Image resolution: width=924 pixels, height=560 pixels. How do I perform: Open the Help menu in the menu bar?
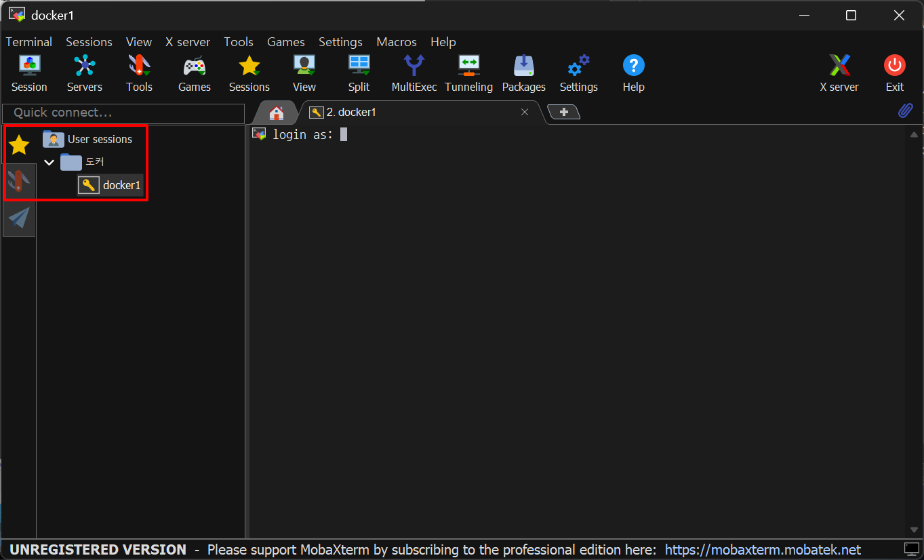click(x=443, y=42)
